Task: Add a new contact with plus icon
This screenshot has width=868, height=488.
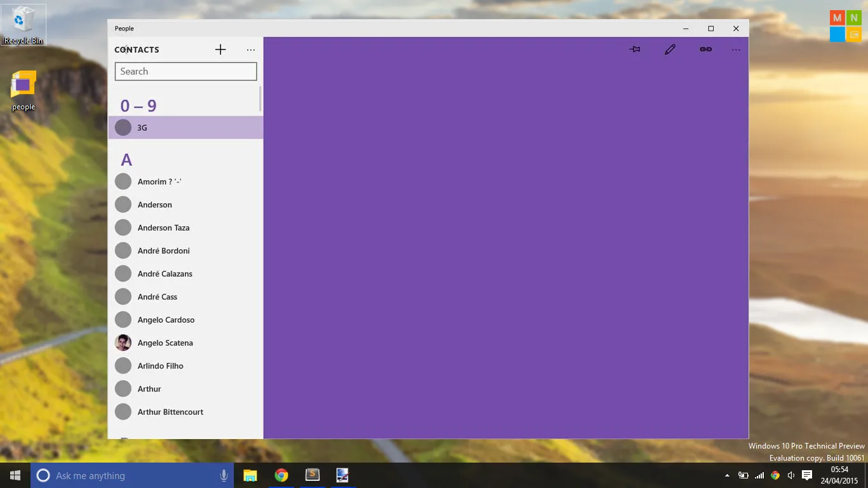Action: [x=220, y=50]
